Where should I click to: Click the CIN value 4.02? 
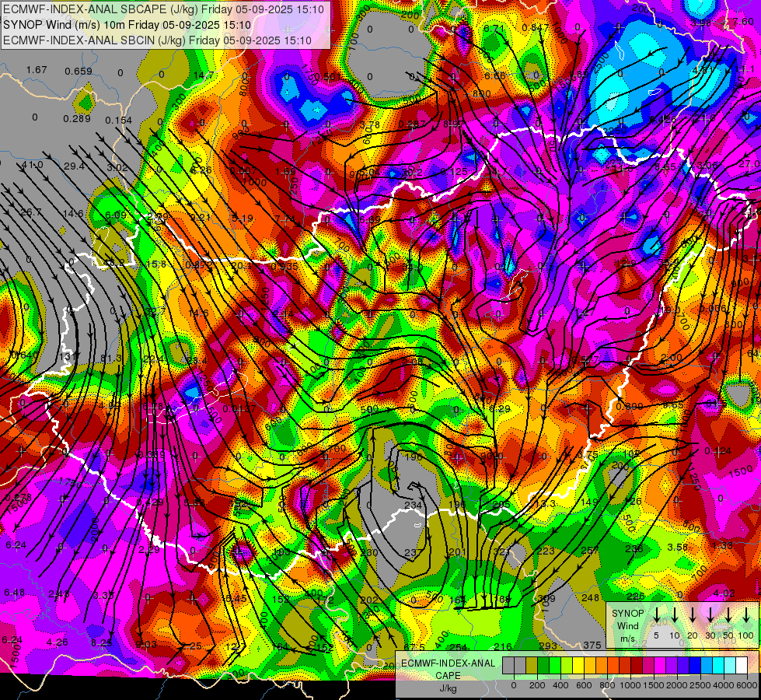(724, 593)
